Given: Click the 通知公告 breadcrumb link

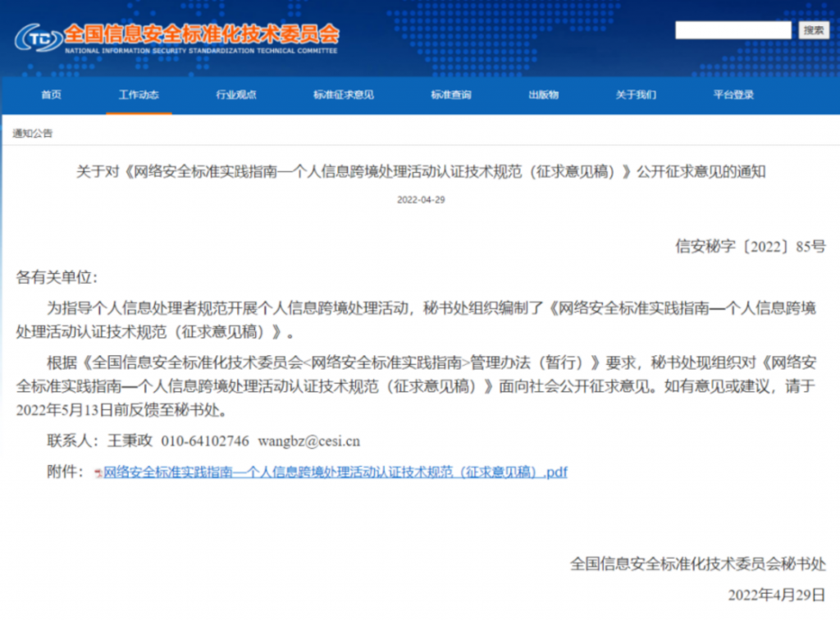Looking at the screenshot, I should point(33,134).
